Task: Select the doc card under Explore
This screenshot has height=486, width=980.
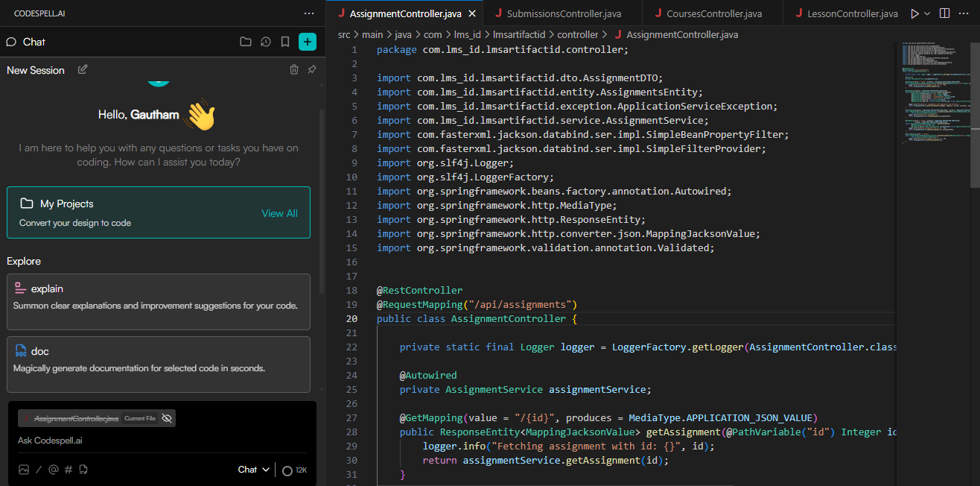Action: [x=159, y=364]
